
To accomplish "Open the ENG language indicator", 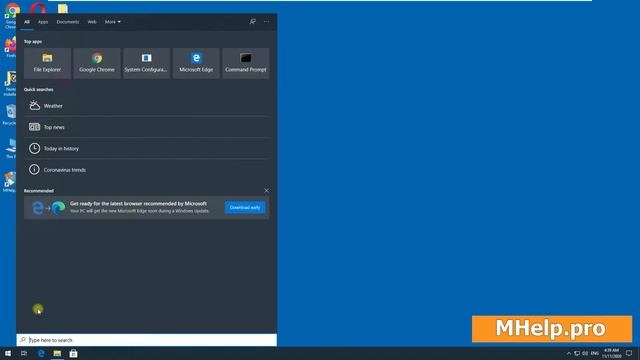I will (595, 353).
